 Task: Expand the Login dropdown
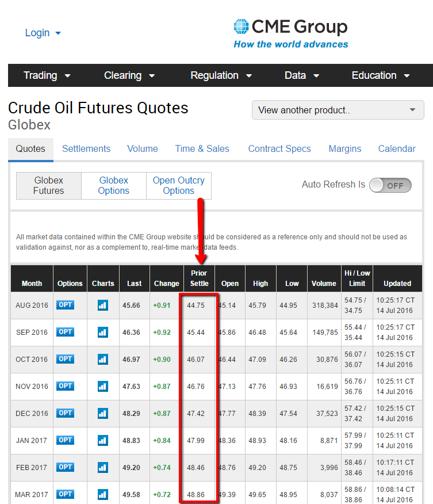[x=43, y=33]
